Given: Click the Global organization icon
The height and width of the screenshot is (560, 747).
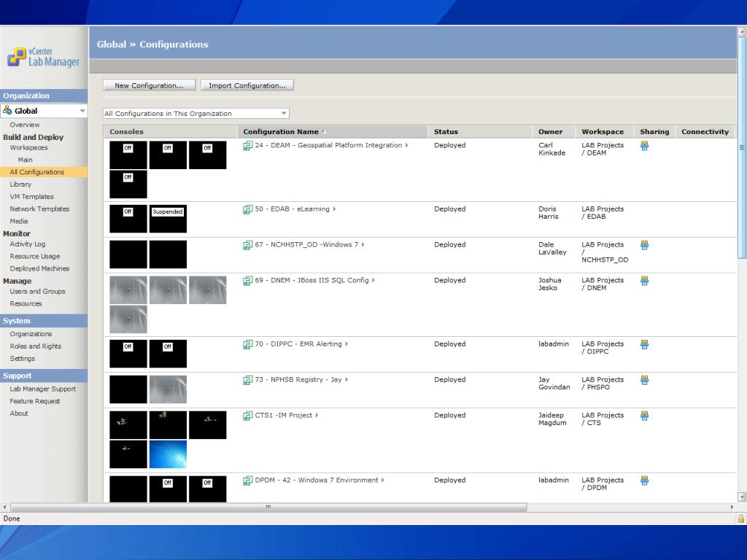Looking at the screenshot, I should coord(7,111).
